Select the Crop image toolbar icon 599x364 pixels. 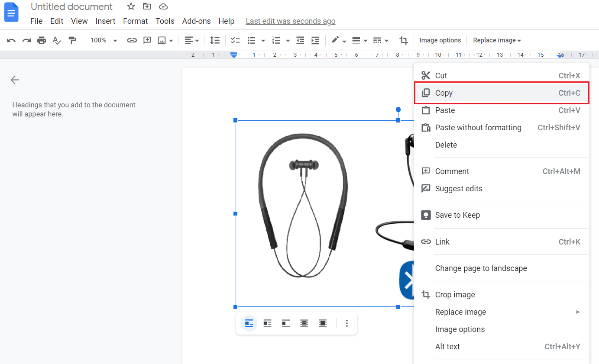(x=404, y=40)
